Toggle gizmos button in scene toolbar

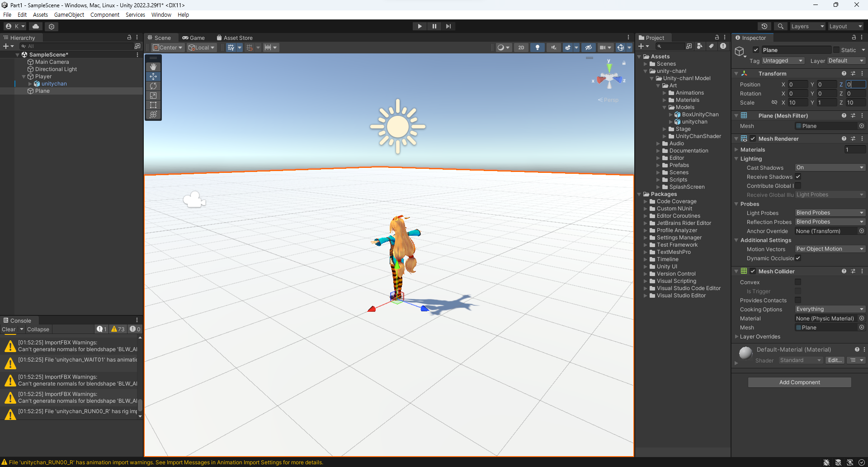[621, 48]
